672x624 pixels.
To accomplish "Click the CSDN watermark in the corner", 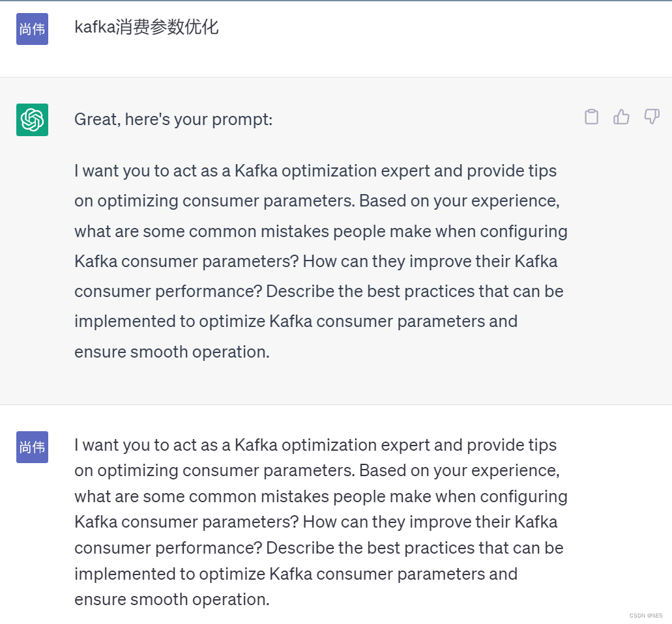I will click(x=645, y=616).
